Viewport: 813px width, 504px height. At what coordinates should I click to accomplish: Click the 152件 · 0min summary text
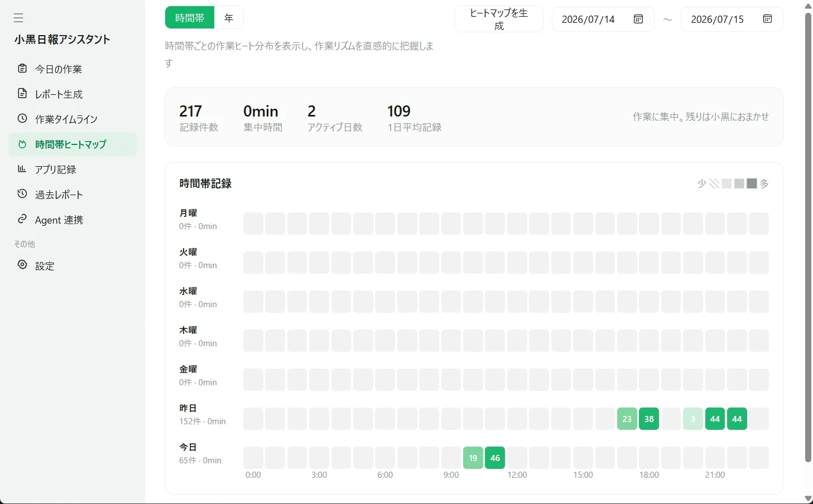click(203, 421)
